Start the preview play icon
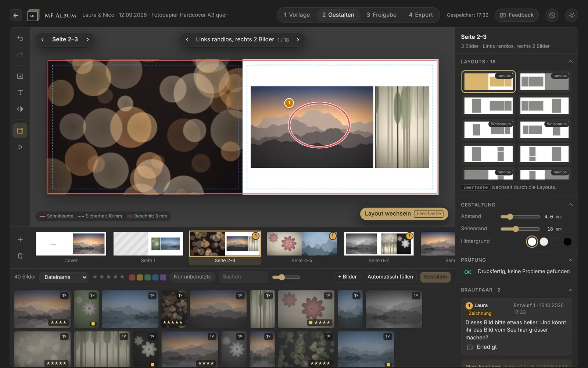588x368 pixels. (x=20, y=147)
